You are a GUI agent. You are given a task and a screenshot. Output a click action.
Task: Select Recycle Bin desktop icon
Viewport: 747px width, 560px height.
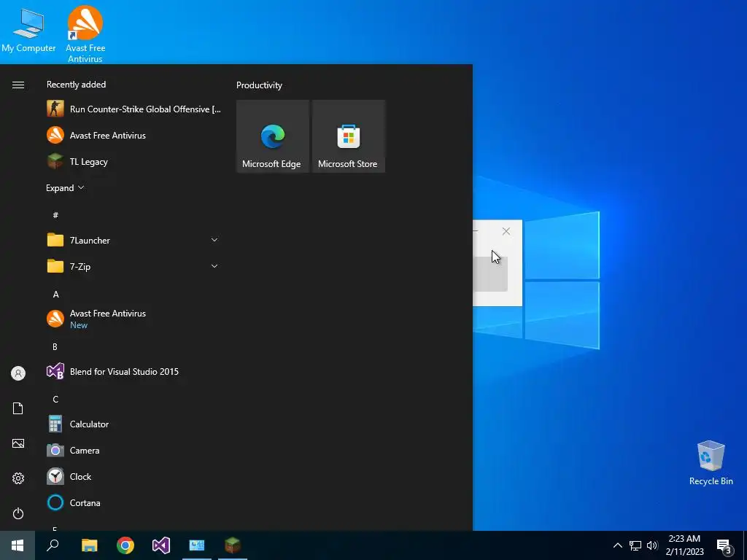[711, 463]
